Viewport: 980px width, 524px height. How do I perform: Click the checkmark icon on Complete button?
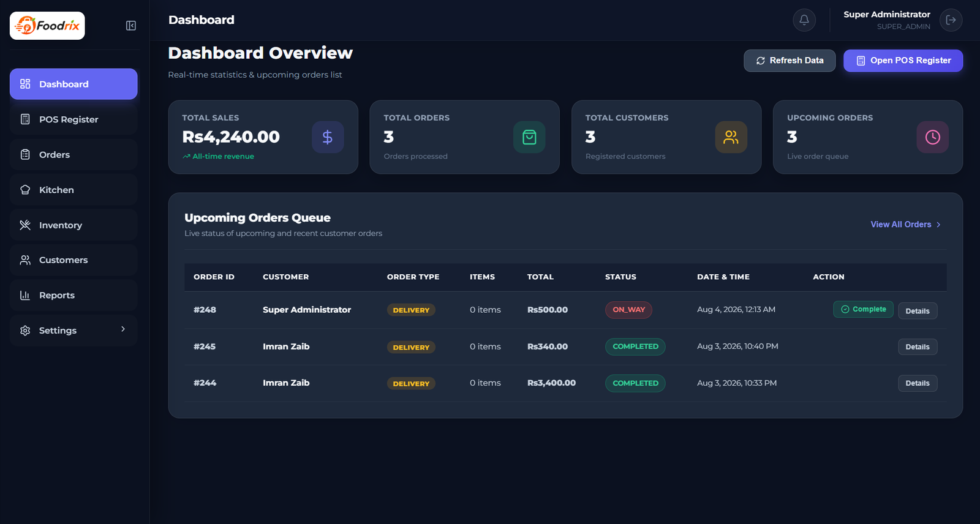pos(845,309)
